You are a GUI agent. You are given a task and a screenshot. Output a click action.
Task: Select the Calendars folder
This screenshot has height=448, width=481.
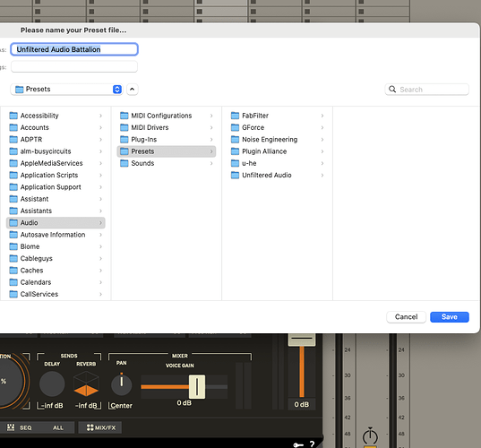click(x=56, y=282)
